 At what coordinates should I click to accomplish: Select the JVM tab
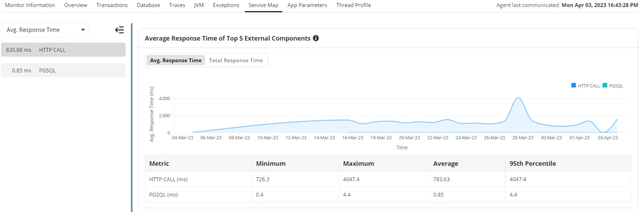[x=199, y=5]
